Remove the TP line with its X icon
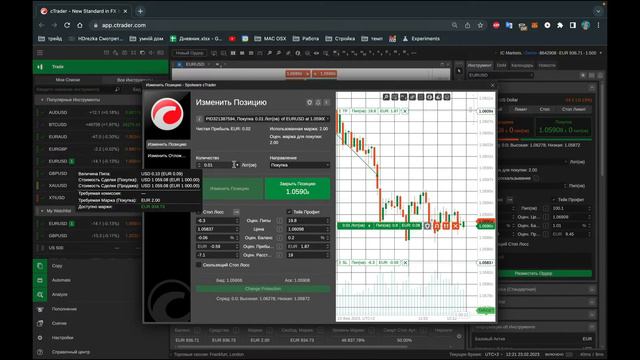This screenshot has width=640, height=360. (405, 111)
